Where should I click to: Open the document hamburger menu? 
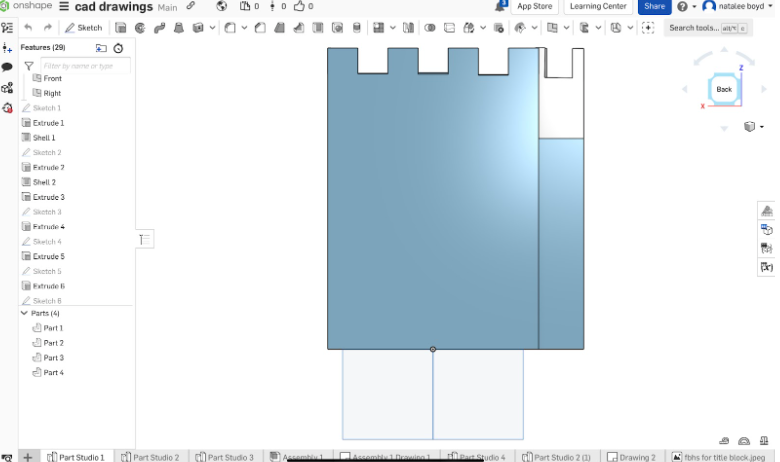(64, 6)
